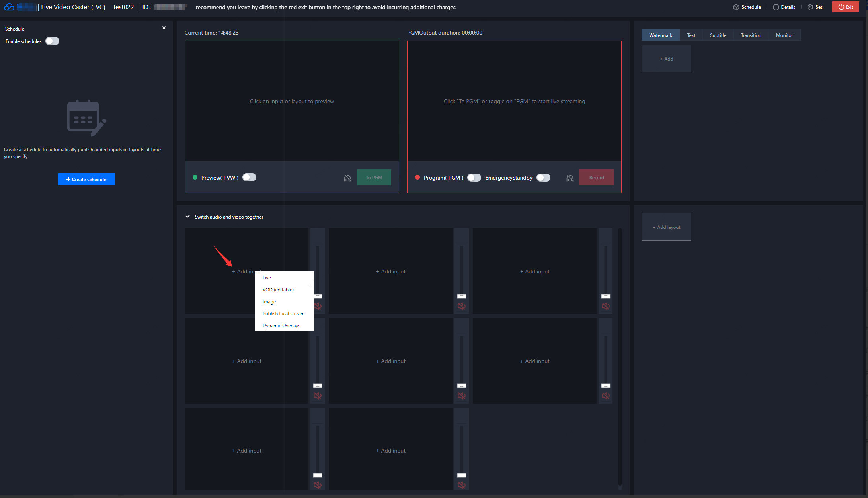Pick Dynamic Overlays from dropdown list
Viewport: 868px width, 498px height.
(281, 326)
